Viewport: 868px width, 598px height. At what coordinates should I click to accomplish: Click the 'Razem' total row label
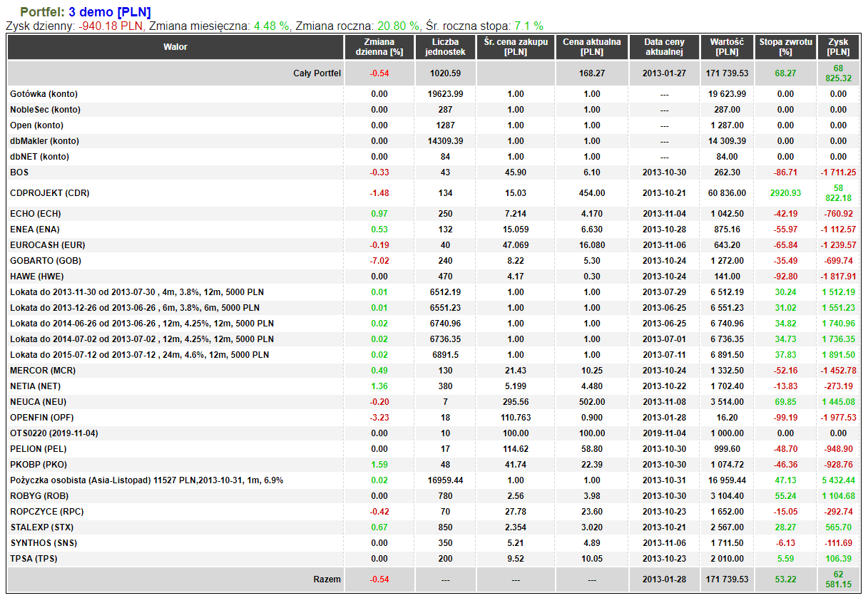[327, 579]
